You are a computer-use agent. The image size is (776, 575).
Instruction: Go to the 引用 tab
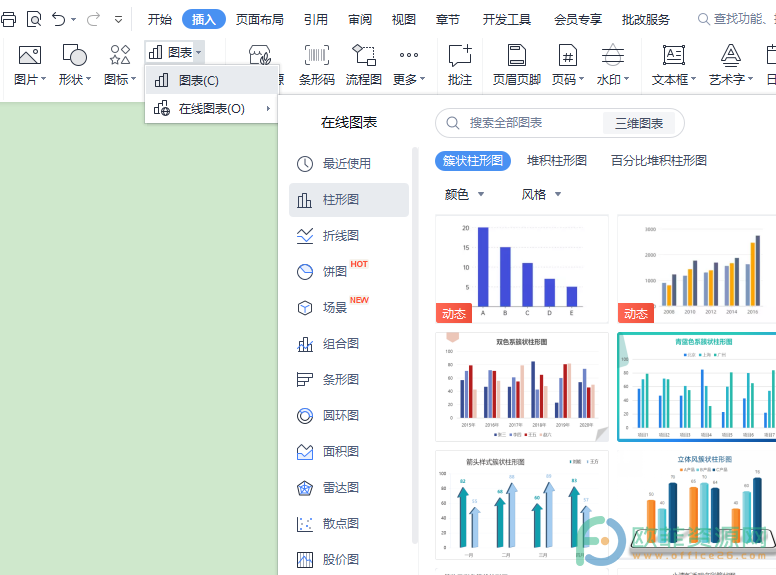[316, 19]
